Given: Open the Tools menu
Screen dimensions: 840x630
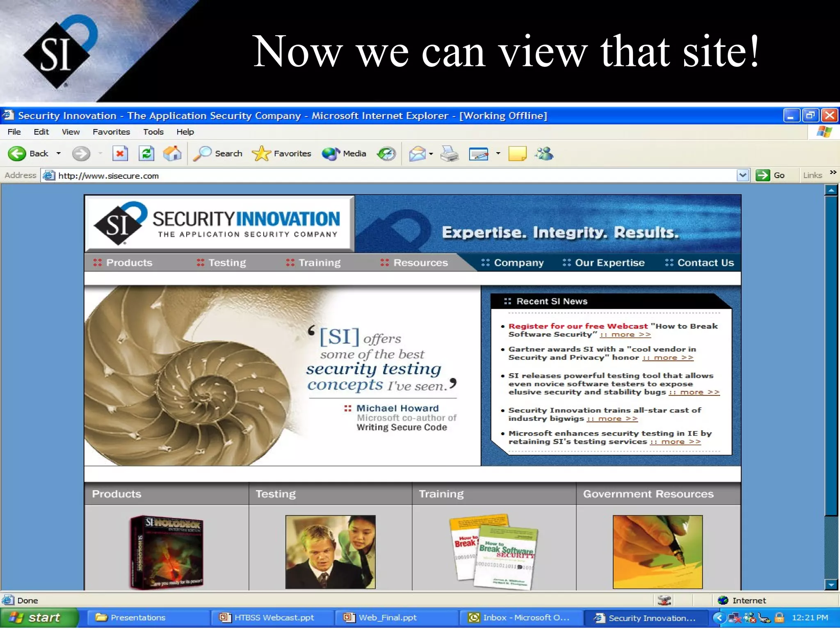Looking at the screenshot, I should point(153,132).
